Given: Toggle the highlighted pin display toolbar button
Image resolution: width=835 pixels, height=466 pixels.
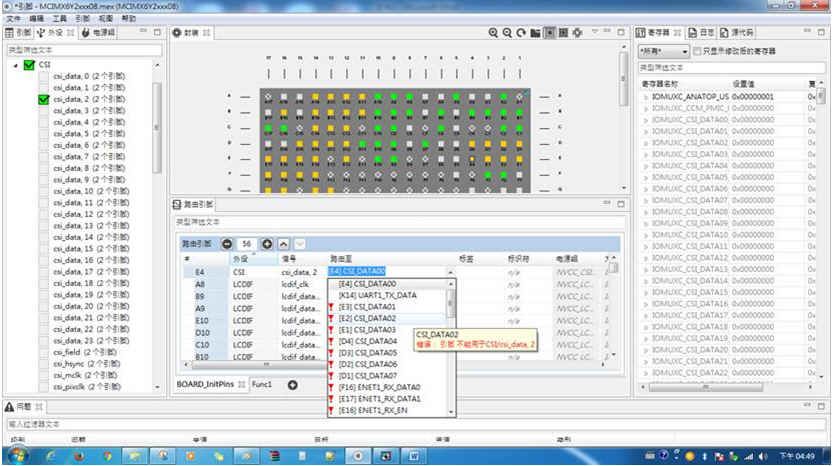Looking at the screenshot, I should click(549, 33).
